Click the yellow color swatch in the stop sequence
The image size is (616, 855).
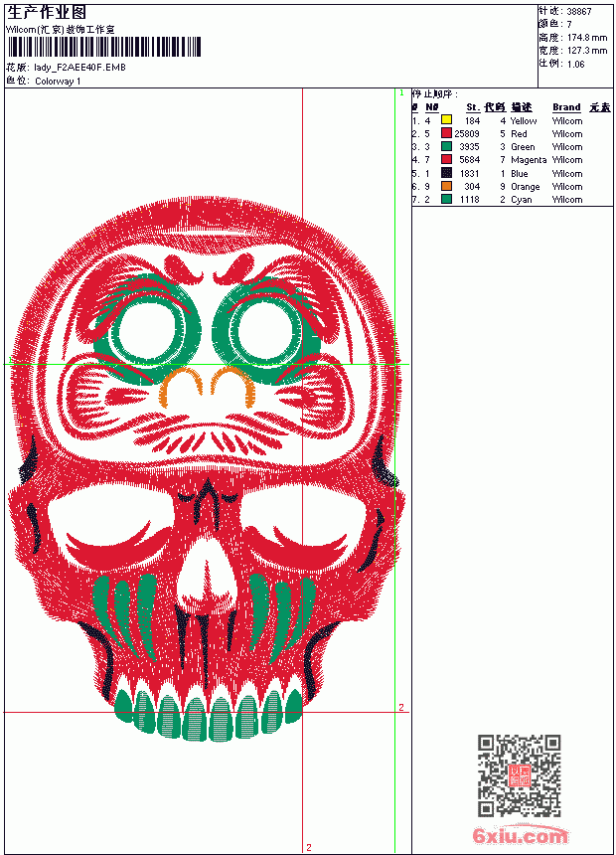pyautogui.click(x=446, y=119)
